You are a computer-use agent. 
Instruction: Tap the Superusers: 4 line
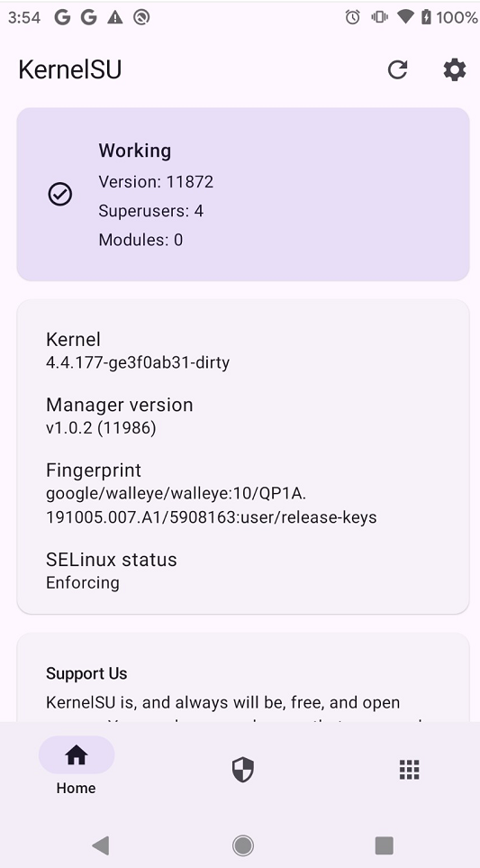click(151, 211)
